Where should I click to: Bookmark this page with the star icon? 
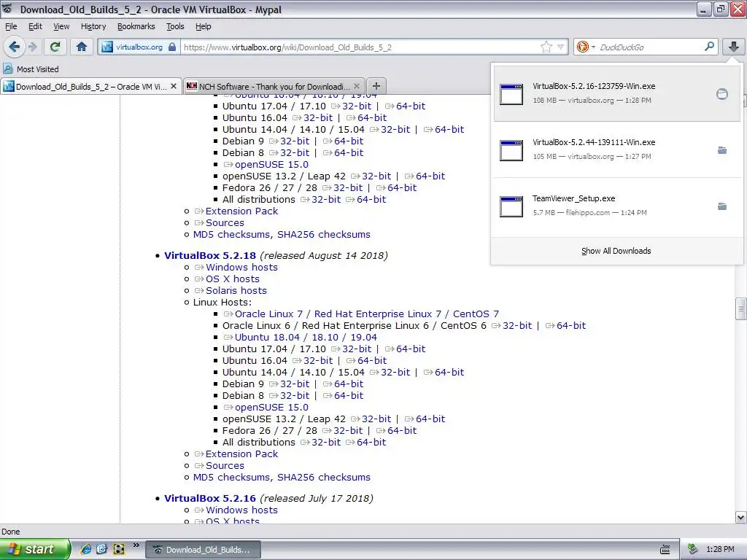tap(546, 47)
